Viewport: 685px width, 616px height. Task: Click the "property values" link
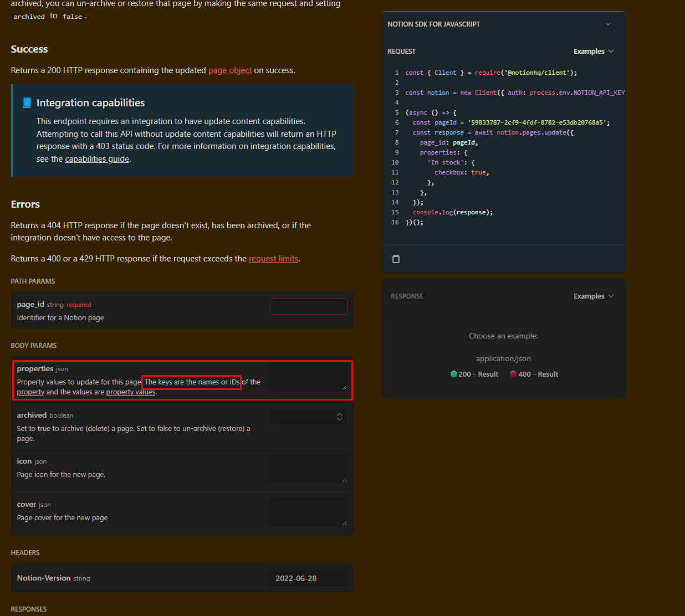tap(131, 392)
